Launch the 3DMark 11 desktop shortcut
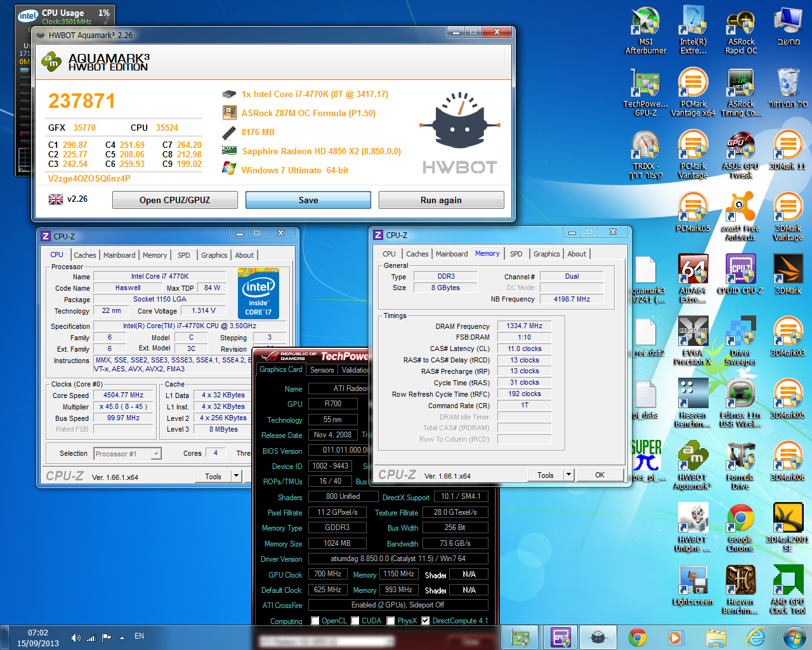Viewport: 812px width, 650px height. [x=789, y=150]
